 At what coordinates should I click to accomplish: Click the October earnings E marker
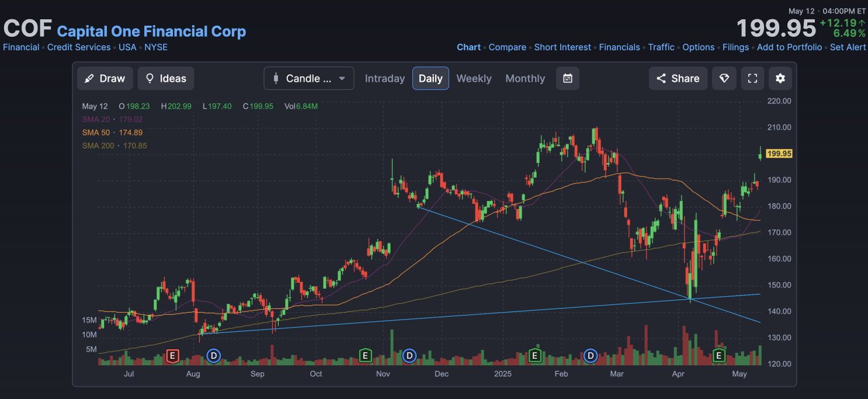365,355
